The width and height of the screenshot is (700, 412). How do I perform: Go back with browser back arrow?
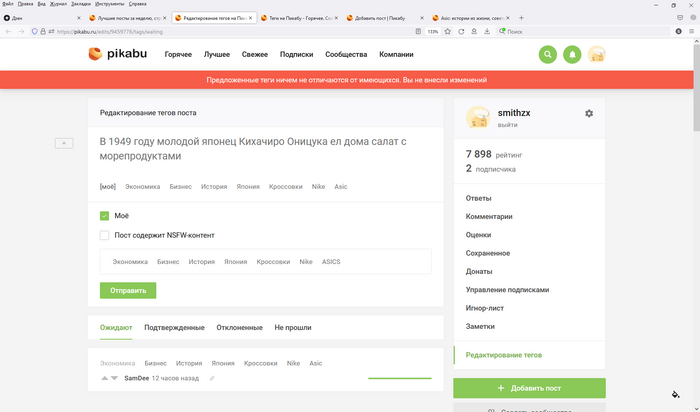[8, 31]
